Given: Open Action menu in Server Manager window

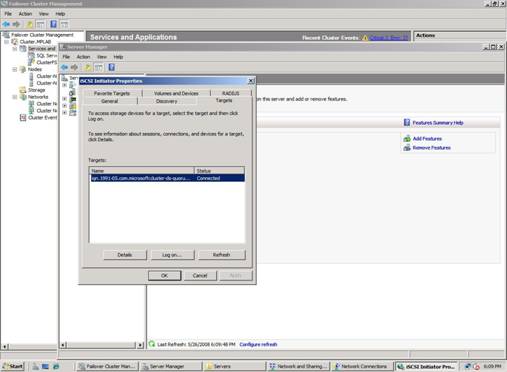Looking at the screenshot, I should click(x=83, y=57).
